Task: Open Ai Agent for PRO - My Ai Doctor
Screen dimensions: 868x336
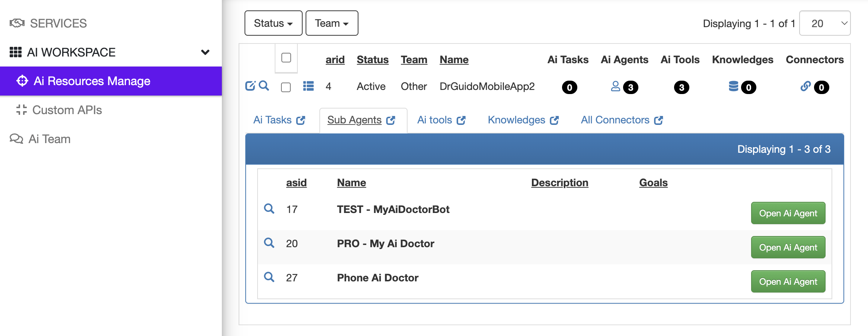Action: pos(788,248)
